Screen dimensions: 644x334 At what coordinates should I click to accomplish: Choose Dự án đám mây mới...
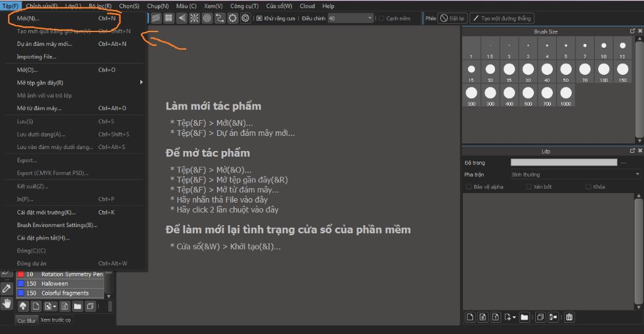(75, 44)
